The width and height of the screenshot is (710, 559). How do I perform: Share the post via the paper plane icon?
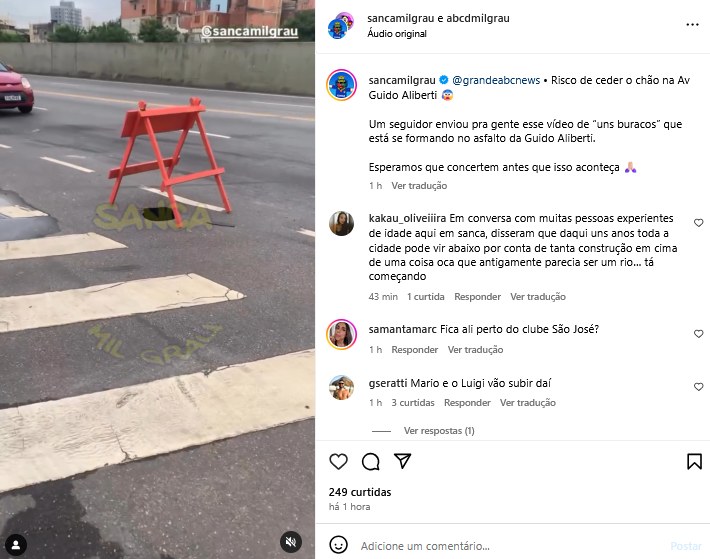[x=402, y=461]
